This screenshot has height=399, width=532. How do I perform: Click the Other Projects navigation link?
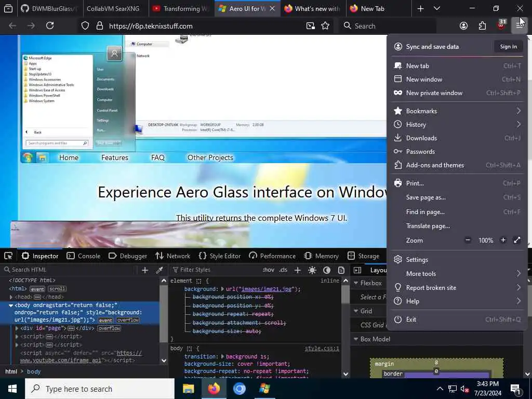click(210, 157)
